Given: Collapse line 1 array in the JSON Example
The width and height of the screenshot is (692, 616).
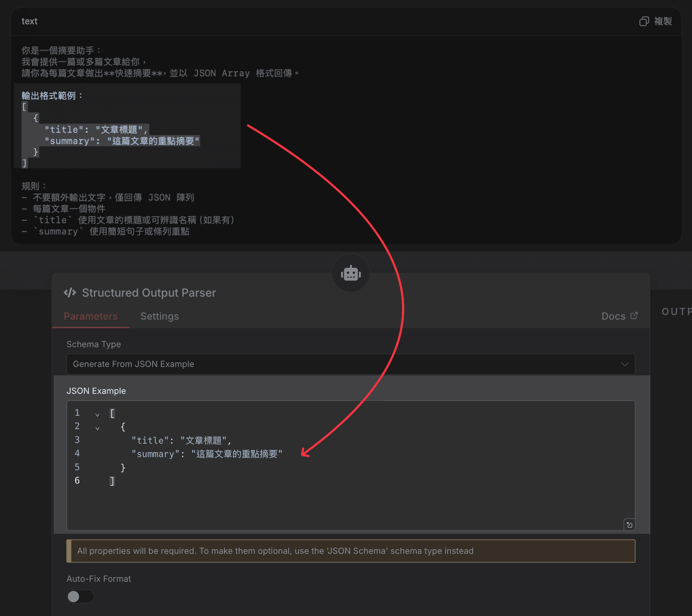Looking at the screenshot, I should [97, 415].
